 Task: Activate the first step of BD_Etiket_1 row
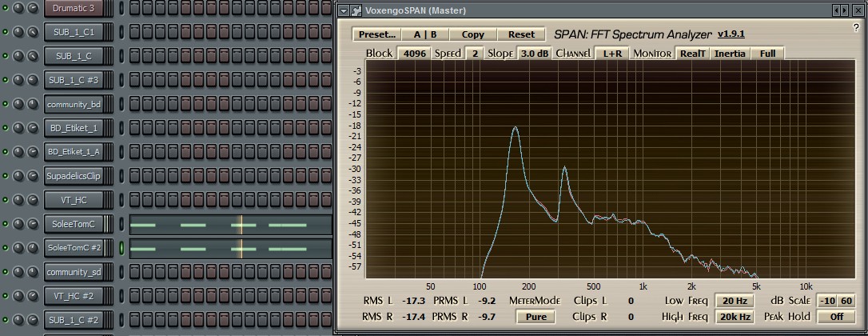click(x=134, y=128)
